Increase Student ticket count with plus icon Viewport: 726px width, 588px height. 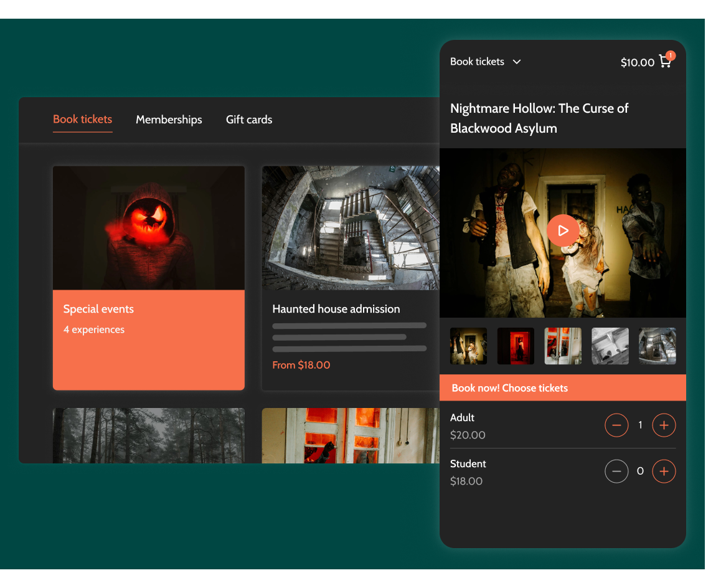pyautogui.click(x=664, y=471)
